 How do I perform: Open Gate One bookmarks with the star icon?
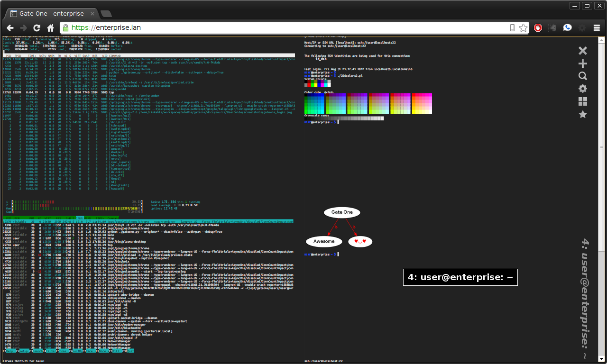coord(582,114)
